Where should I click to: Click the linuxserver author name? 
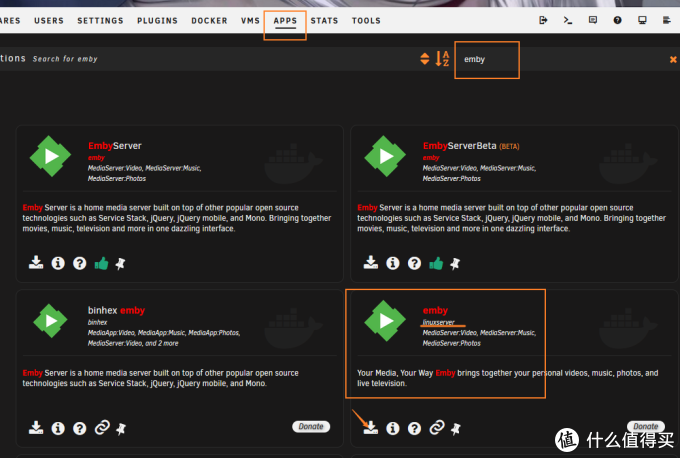tap(438, 322)
